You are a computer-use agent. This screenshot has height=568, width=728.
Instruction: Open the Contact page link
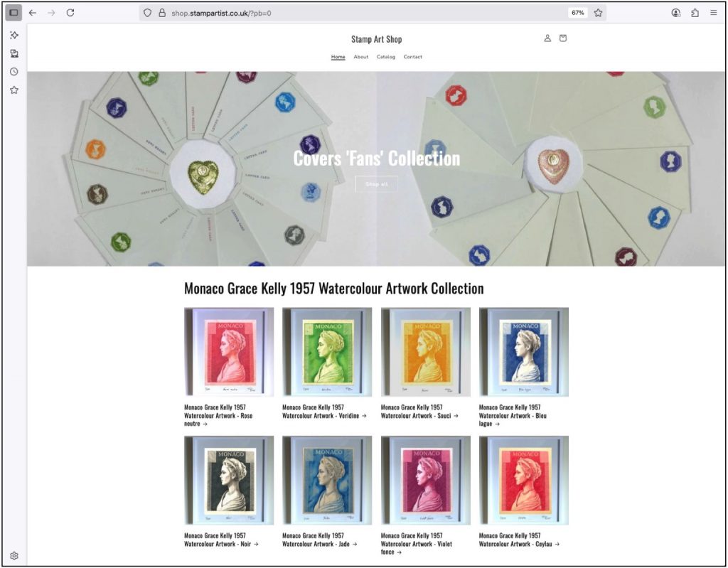tap(413, 57)
